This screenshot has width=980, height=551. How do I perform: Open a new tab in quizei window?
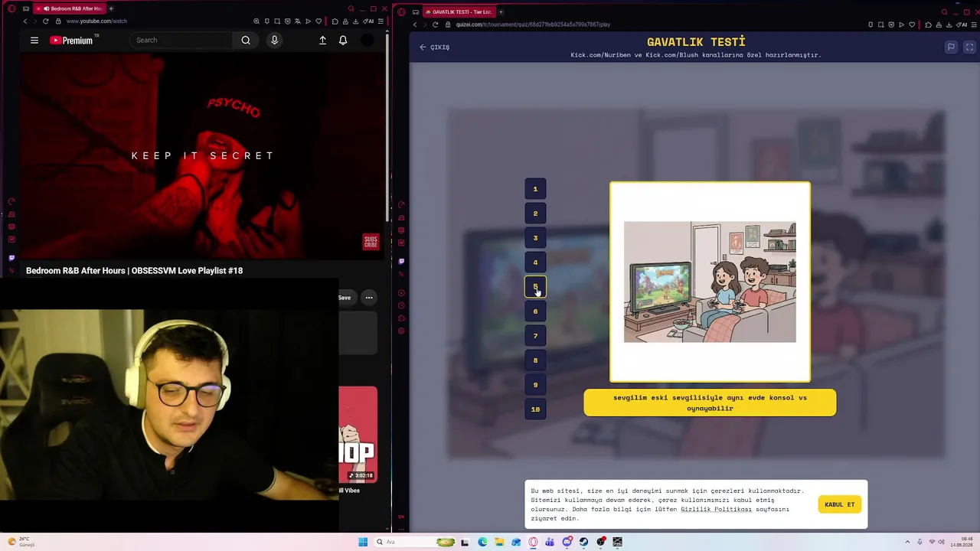(x=501, y=12)
